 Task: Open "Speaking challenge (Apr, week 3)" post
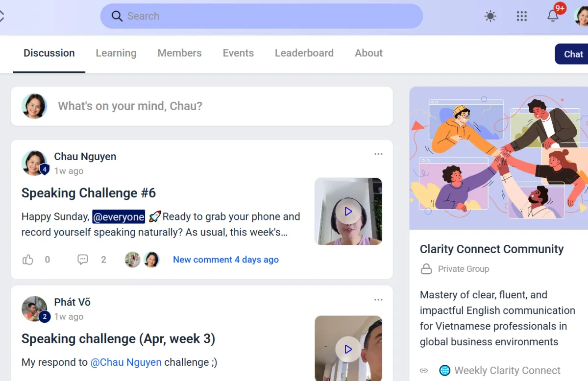119,339
